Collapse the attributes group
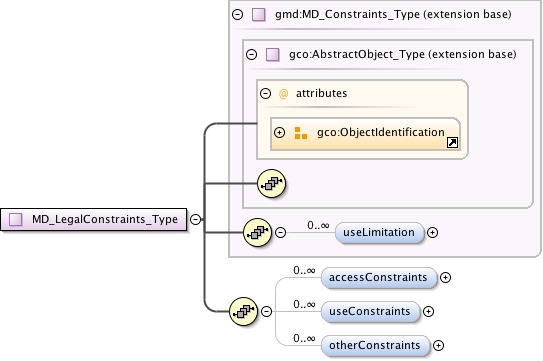Image resolution: width=543 pixels, height=361 pixels. pyautogui.click(x=265, y=93)
